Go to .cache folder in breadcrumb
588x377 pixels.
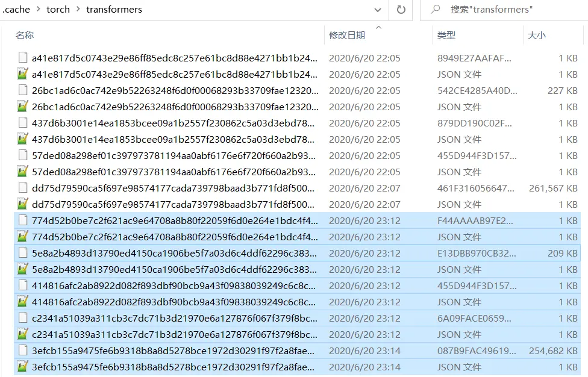coord(16,10)
